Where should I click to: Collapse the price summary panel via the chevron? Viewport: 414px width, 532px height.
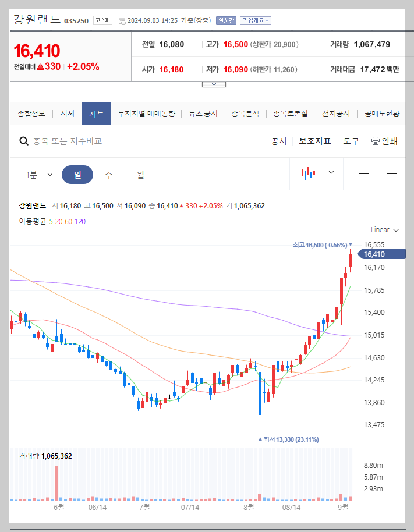click(x=213, y=83)
